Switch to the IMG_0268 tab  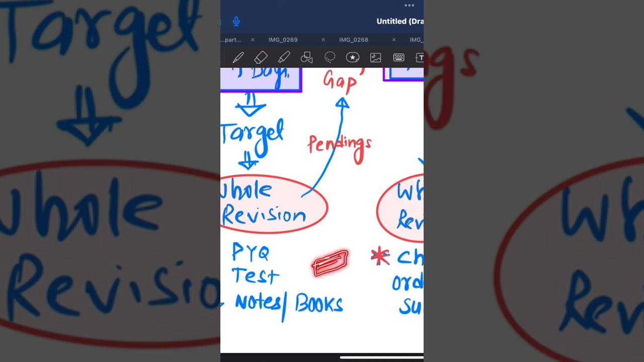point(354,40)
